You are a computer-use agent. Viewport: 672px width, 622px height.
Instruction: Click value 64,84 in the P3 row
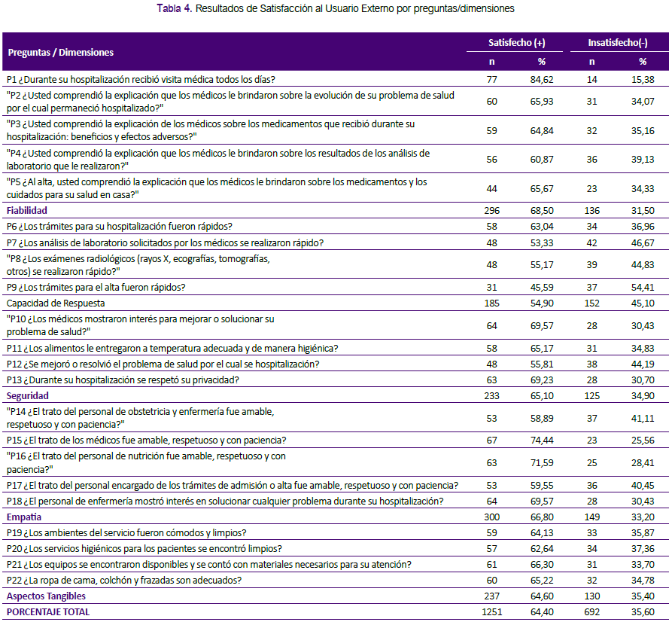coord(542,130)
